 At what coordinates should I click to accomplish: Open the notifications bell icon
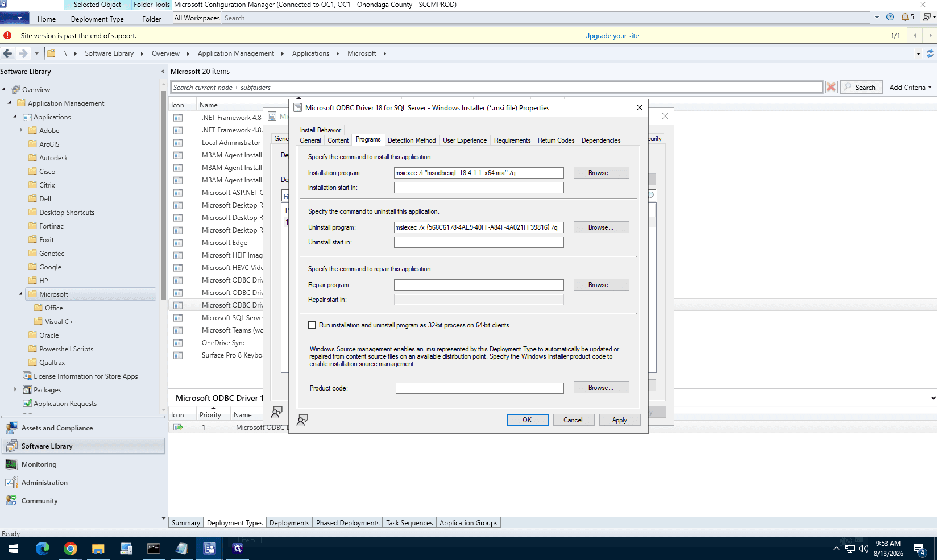click(x=905, y=17)
